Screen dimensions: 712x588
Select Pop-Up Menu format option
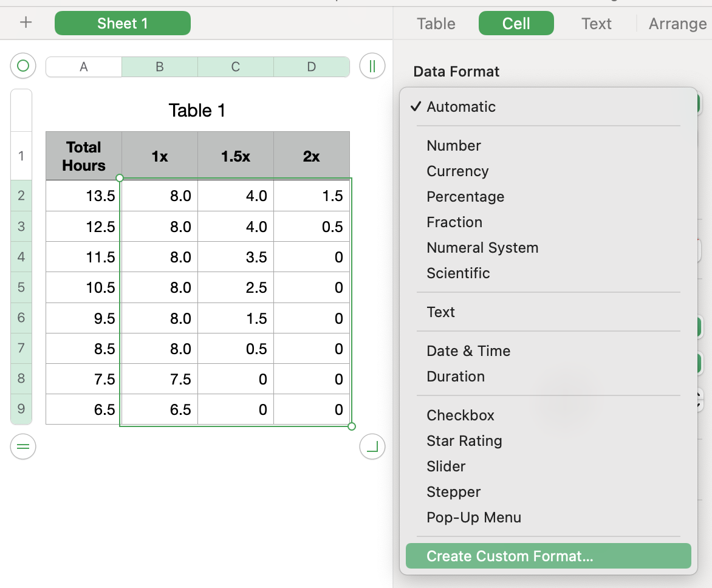[474, 518]
